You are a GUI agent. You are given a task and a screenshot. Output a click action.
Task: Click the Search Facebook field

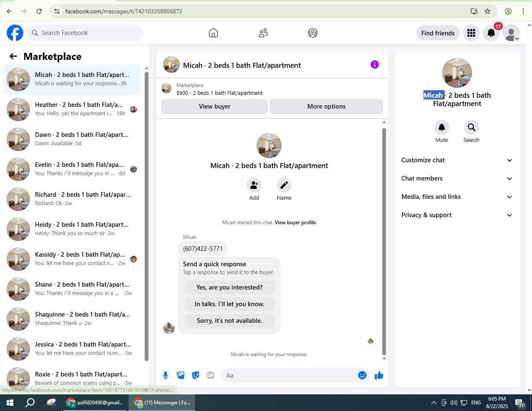[x=85, y=33]
